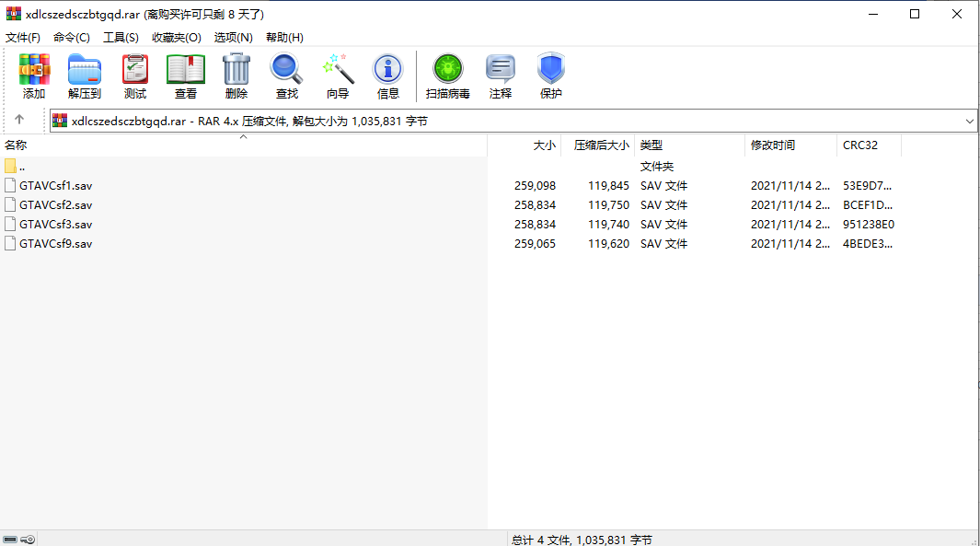Select the GTAVCsf2.sav file name
Screen dimensions: 980x546
[x=55, y=205]
